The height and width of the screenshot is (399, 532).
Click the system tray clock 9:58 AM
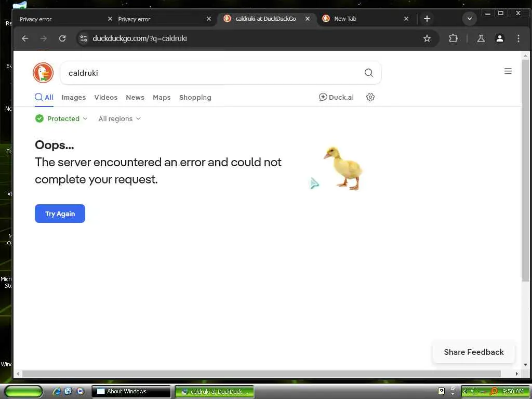[x=513, y=391]
